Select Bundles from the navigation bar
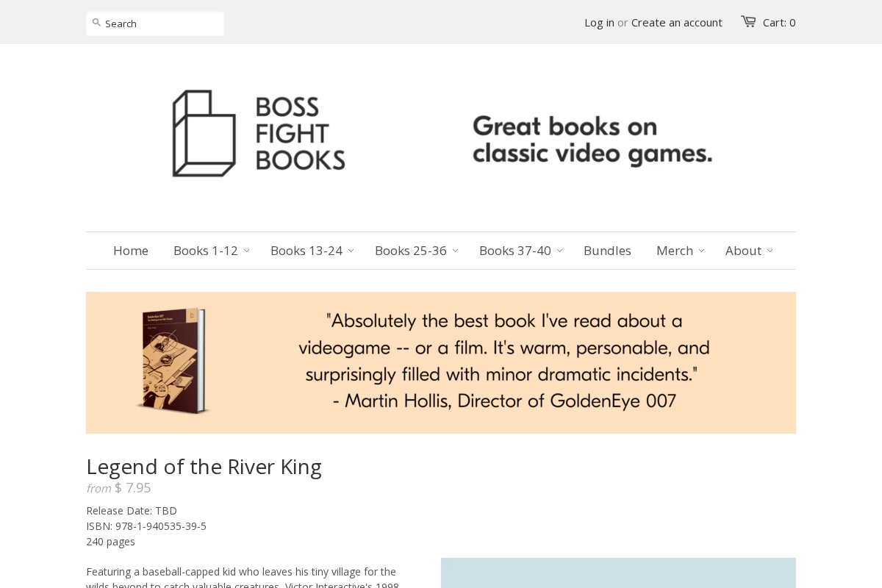 (607, 251)
